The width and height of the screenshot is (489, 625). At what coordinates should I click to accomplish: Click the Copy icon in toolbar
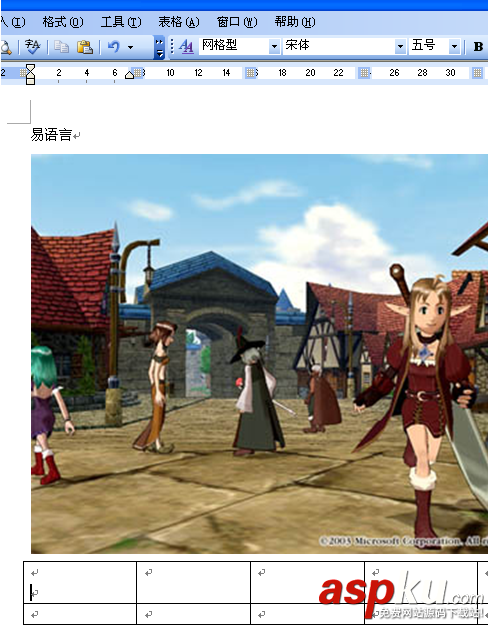coord(61,47)
